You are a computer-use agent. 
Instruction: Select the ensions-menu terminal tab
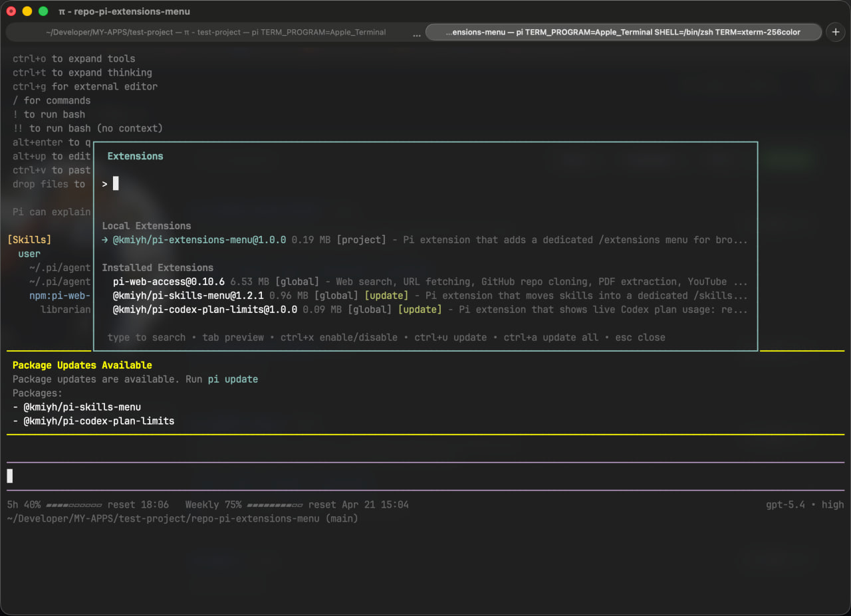[623, 32]
